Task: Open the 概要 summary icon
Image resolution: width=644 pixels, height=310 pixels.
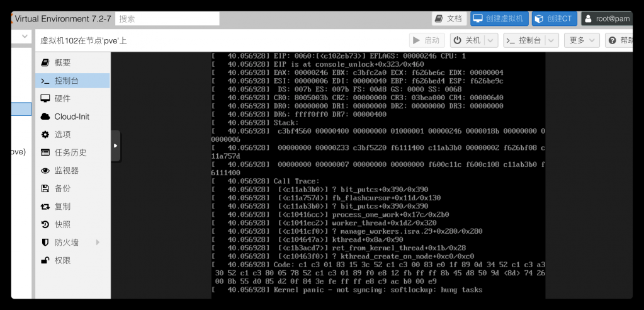Action: tap(45, 63)
